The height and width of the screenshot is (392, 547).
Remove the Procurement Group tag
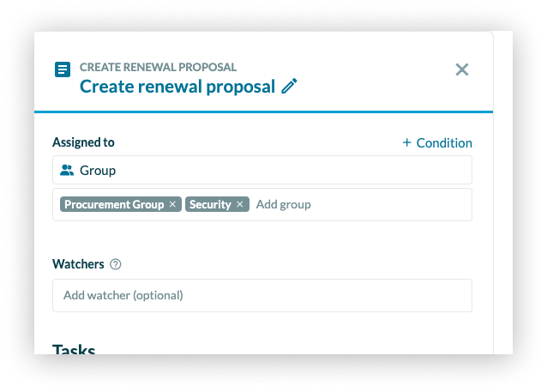pyautogui.click(x=172, y=204)
